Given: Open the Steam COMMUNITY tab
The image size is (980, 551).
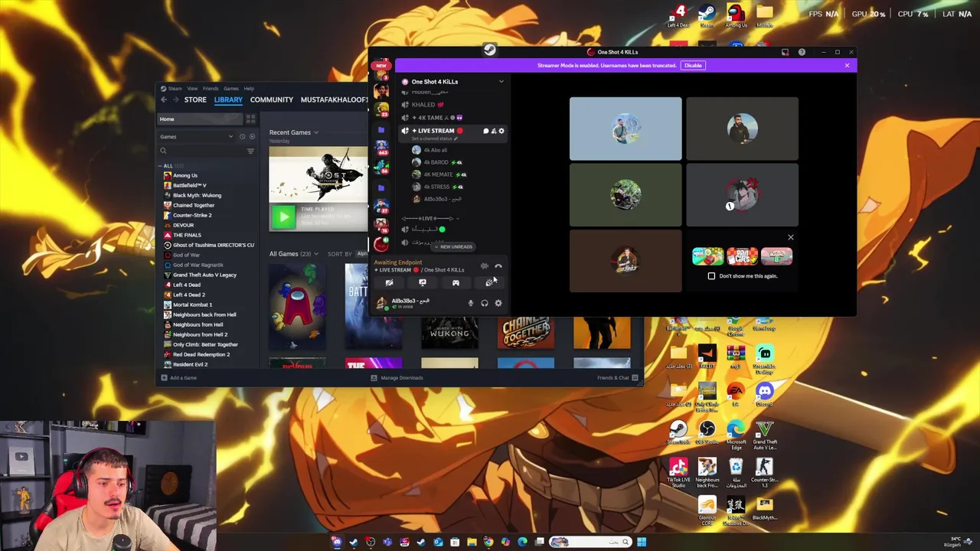Looking at the screenshot, I should pyautogui.click(x=272, y=100).
